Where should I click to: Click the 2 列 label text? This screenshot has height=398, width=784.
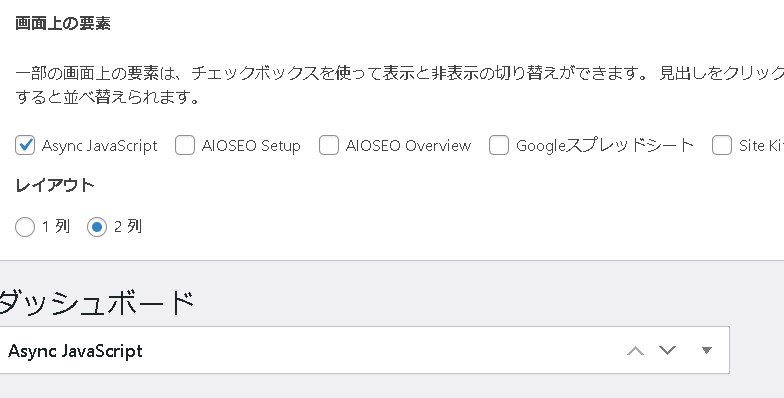(x=128, y=226)
